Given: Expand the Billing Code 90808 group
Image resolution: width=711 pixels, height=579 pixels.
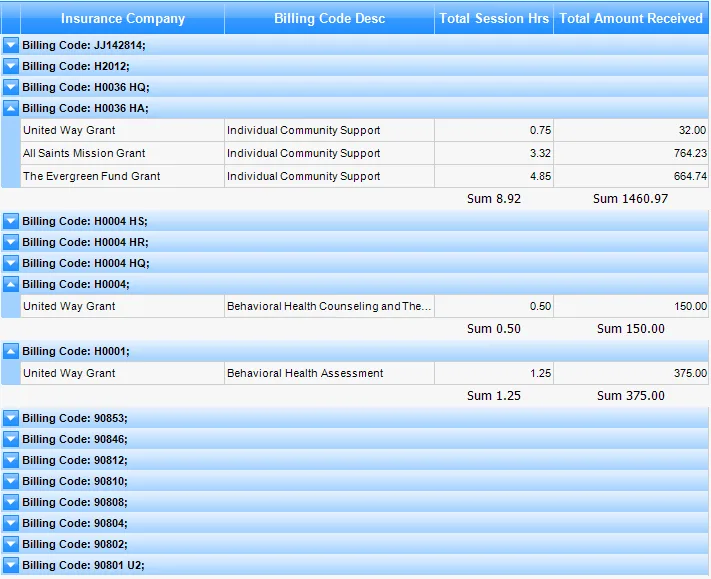Looking at the screenshot, I should [x=11, y=501].
